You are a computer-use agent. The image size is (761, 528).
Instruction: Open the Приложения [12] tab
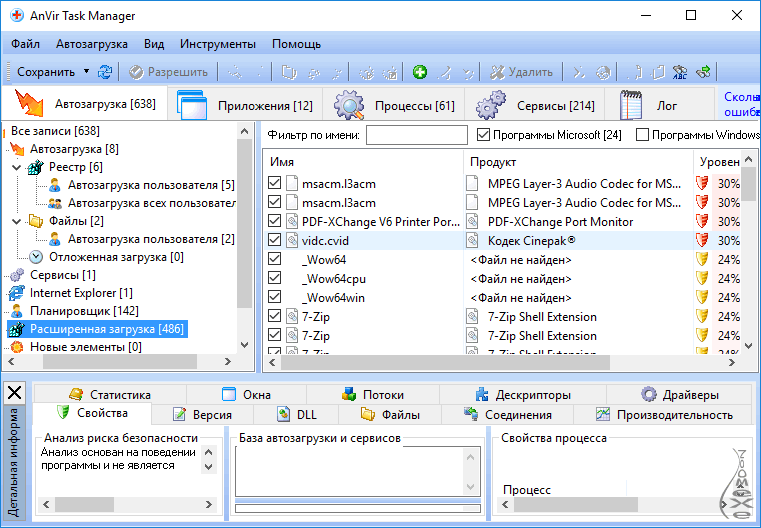[245, 105]
